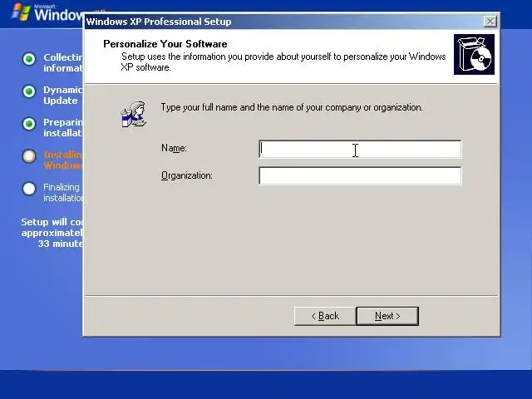Click the orange Installing Windows step indicator
The width and height of the screenshot is (532, 399).
29,156
